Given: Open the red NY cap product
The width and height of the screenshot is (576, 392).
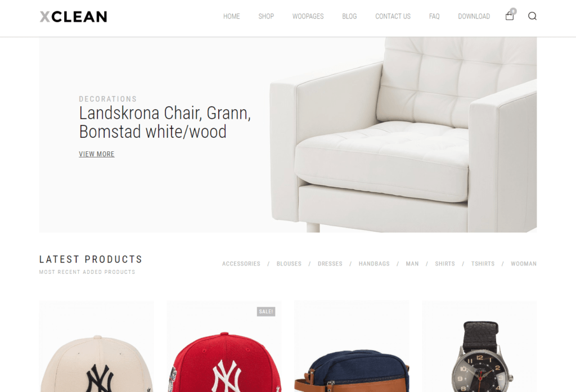Looking at the screenshot, I should pyautogui.click(x=224, y=346).
